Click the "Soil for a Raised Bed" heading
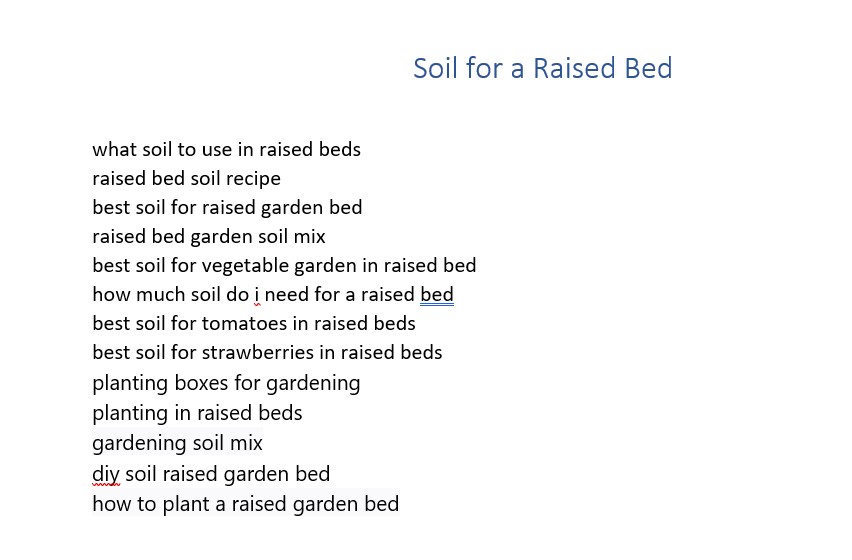This screenshot has width=852, height=560. [x=542, y=68]
